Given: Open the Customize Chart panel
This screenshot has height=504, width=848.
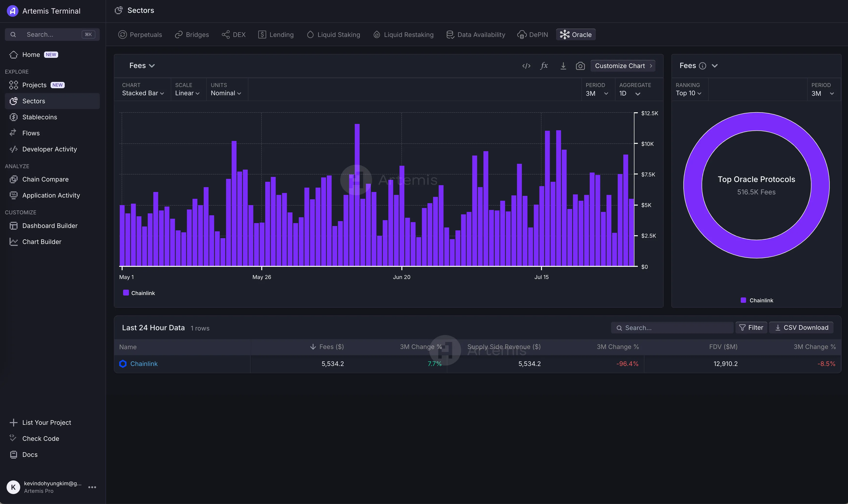Looking at the screenshot, I should click(623, 66).
